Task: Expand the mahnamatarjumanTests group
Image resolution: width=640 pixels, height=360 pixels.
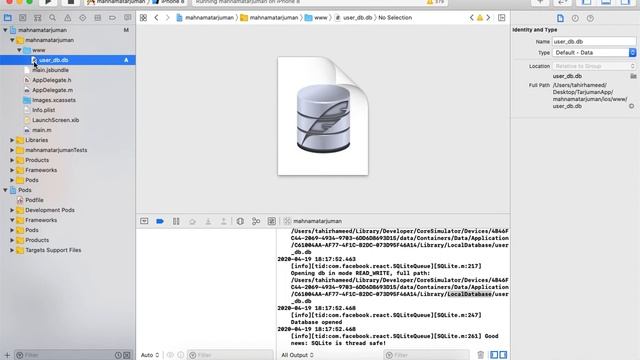Action: coord(12,150)
